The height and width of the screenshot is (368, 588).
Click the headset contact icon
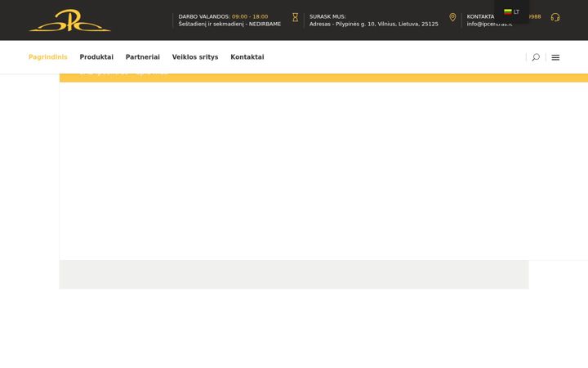tap(555, 17)
